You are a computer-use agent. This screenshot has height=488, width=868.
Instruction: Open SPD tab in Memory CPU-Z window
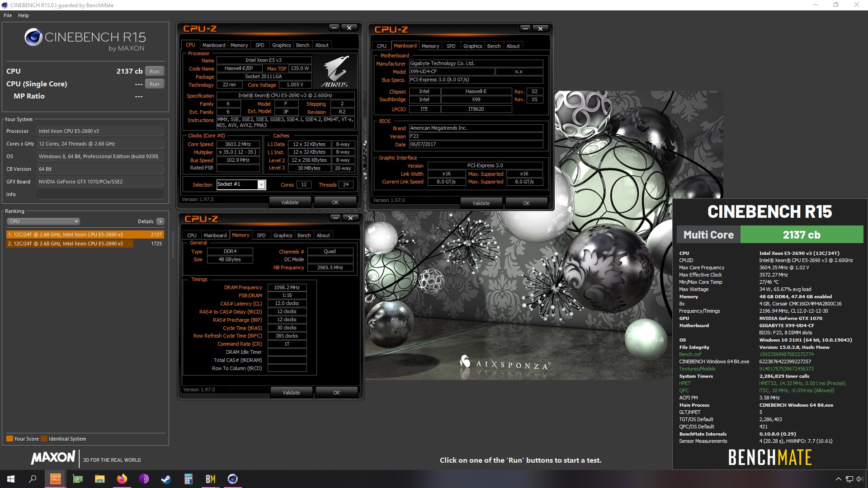(x=261, y=235)
